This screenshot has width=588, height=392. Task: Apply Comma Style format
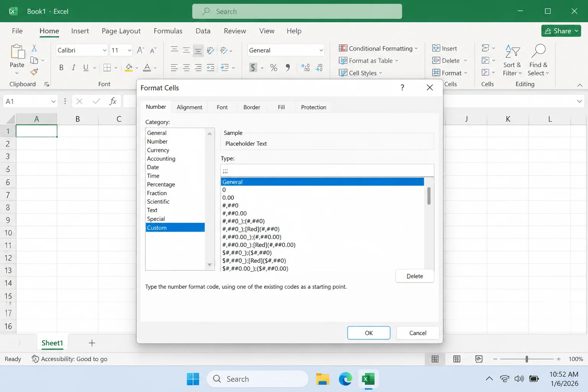click(x=287, y=68)
